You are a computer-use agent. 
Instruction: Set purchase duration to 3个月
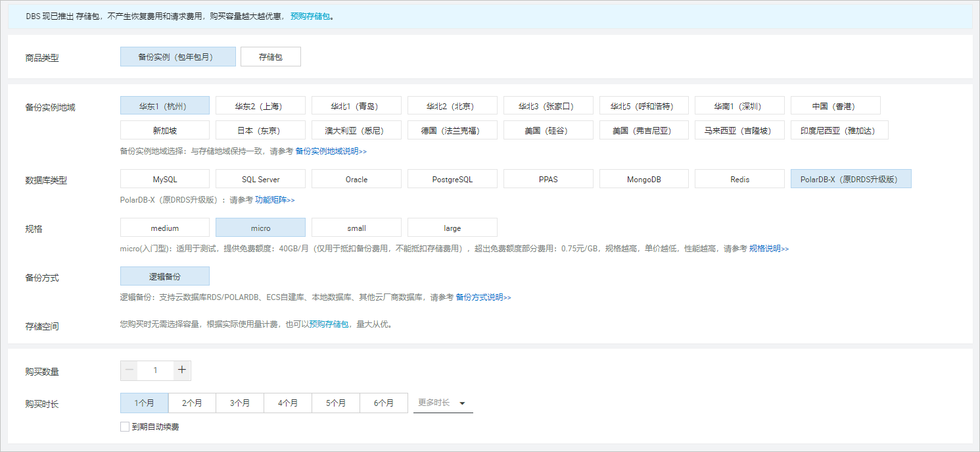pos(240,403)
